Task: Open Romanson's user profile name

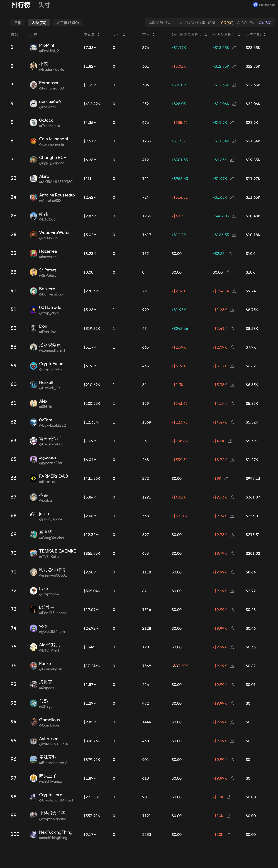Action: pos(49,83)
